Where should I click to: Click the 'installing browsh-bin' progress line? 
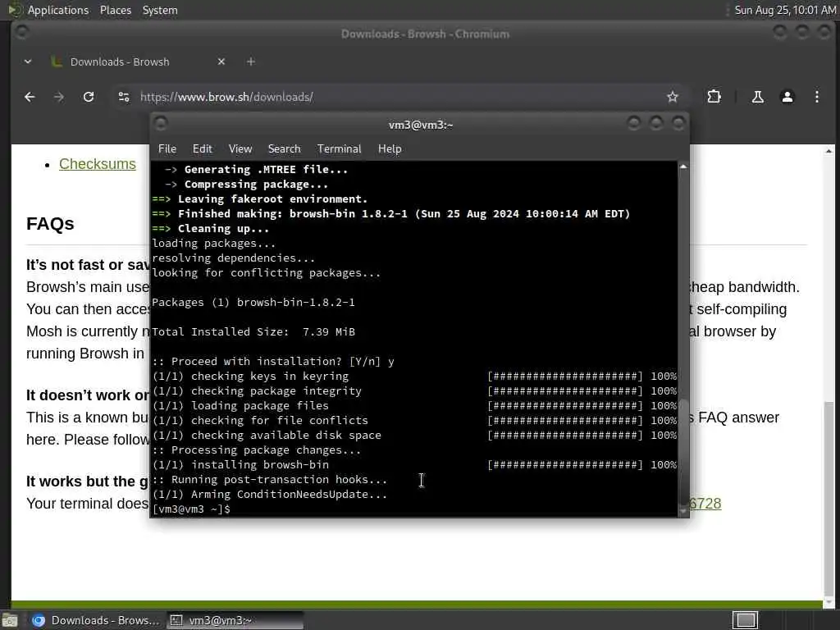[414, 464]
